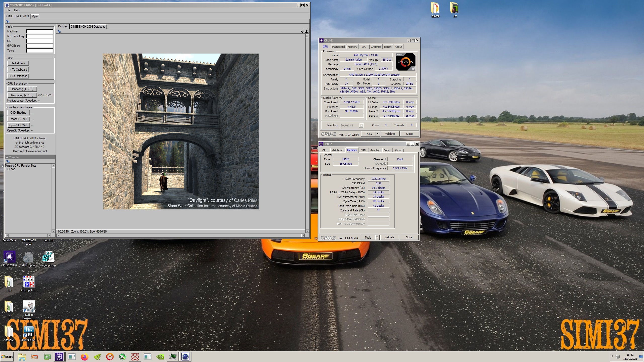Viewport: 644px width, 362px height.
Task: Open the green NVIDIA arrow taskbar icon
Action: 97,356
